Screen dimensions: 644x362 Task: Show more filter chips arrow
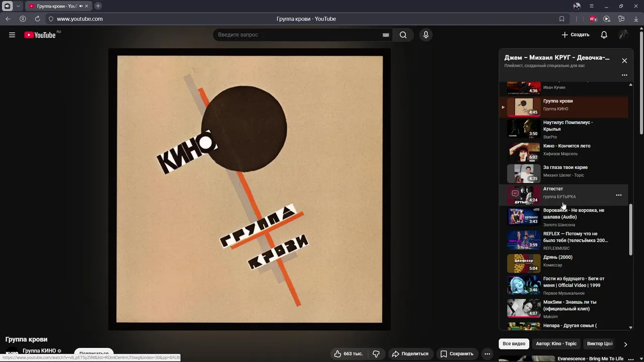point(625,344)
